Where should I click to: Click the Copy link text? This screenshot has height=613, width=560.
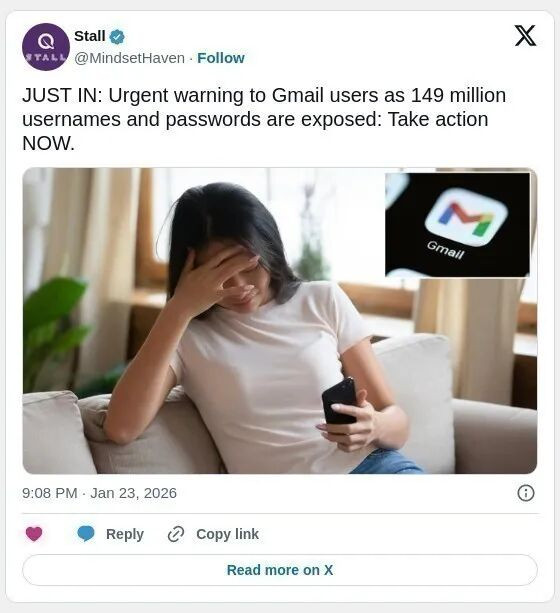(x=228, y=534)
